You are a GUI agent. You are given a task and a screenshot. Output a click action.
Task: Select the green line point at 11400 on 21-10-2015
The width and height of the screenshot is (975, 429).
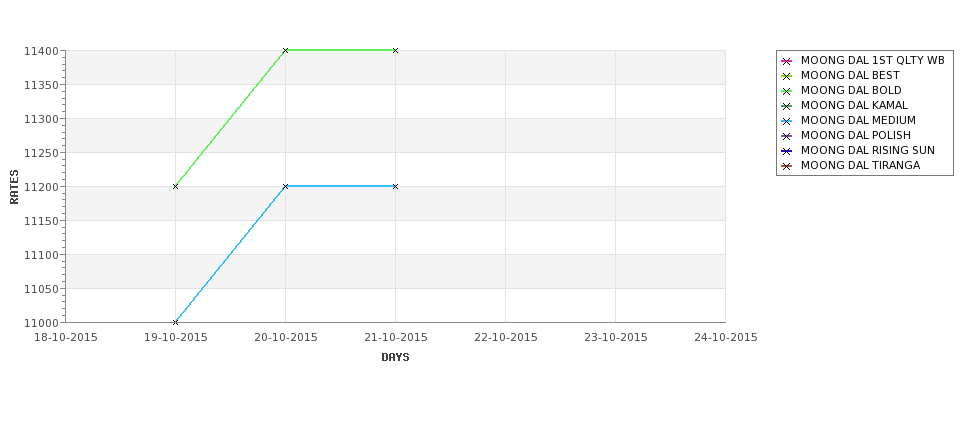(395, 50)
